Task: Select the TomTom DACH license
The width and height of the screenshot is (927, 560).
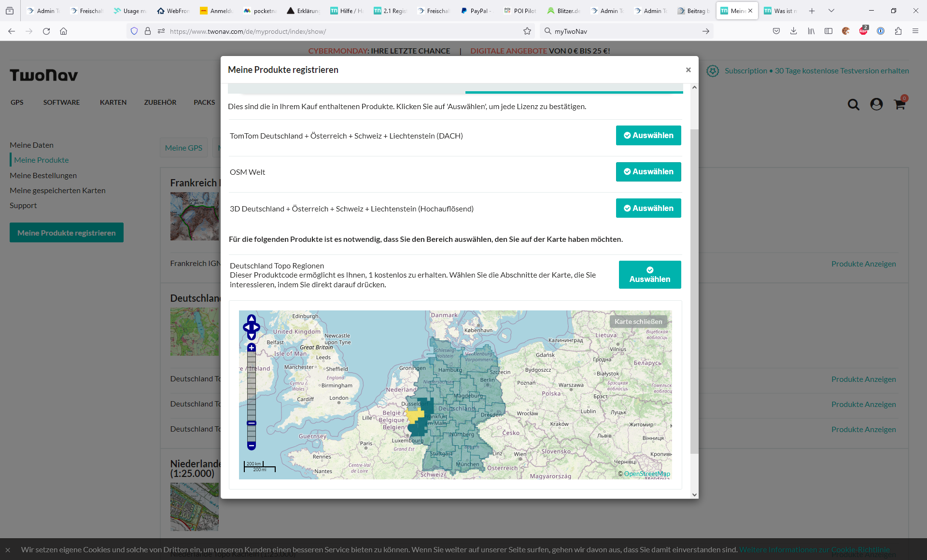Action: (x=648, y=136)
